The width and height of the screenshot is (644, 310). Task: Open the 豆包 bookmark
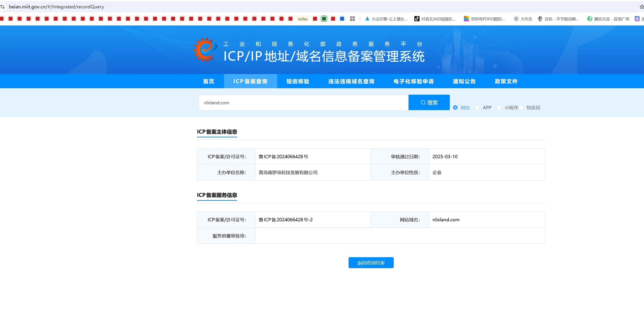[x=558, y=19]
